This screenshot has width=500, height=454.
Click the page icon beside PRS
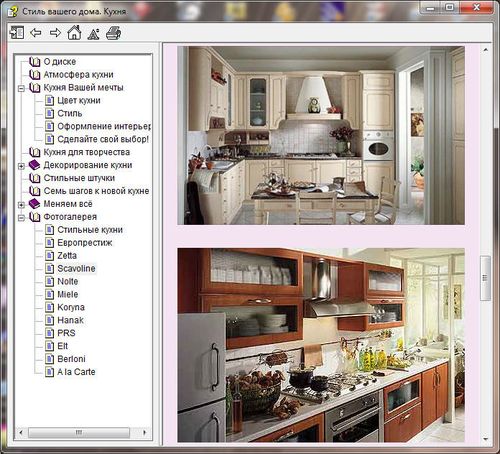(49, 333)
